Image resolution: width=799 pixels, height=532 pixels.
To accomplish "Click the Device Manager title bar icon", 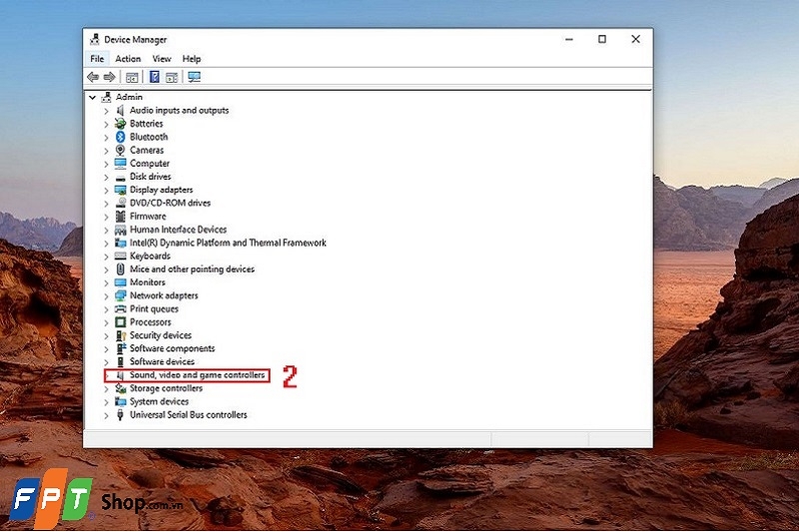I will pyautogui.click(x=95, y=39).
